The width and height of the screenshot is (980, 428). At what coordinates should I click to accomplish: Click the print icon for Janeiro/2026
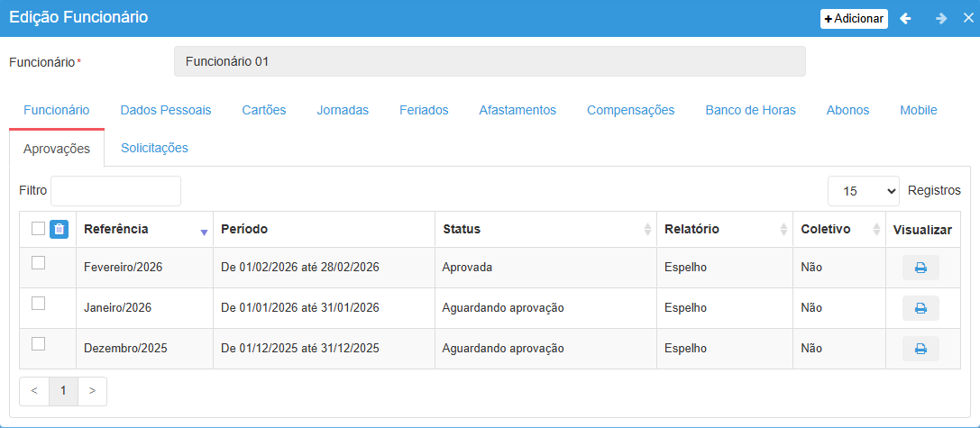(920, 308)
